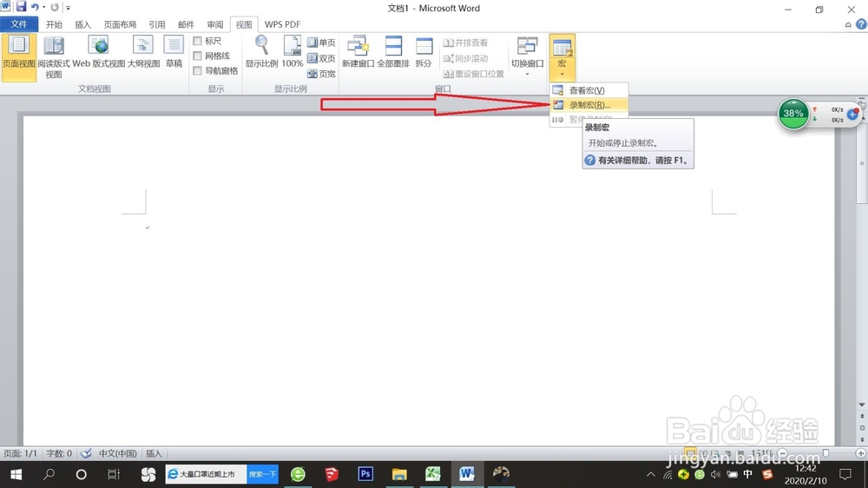The image size is (868, 488).
Task: Show hidden system tray icons
Action: coord(651,475)
